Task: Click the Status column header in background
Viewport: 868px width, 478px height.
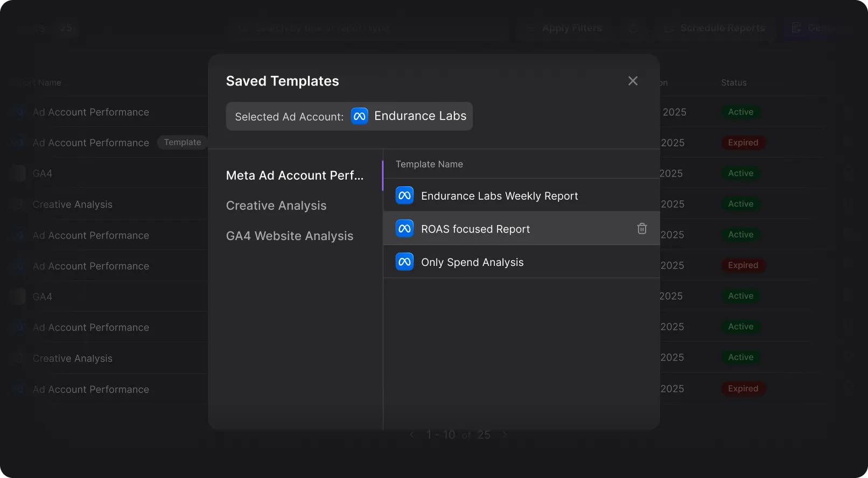Action: tap(734, 82)
